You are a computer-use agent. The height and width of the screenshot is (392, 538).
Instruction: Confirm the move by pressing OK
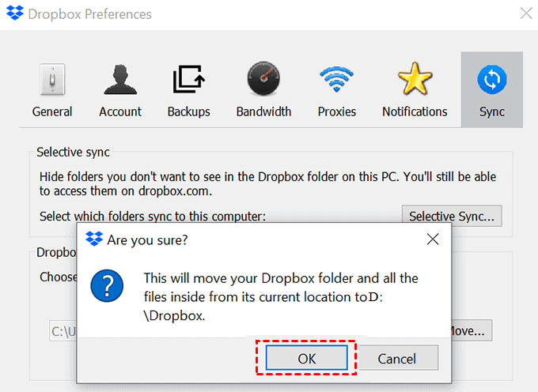[306, 359]
